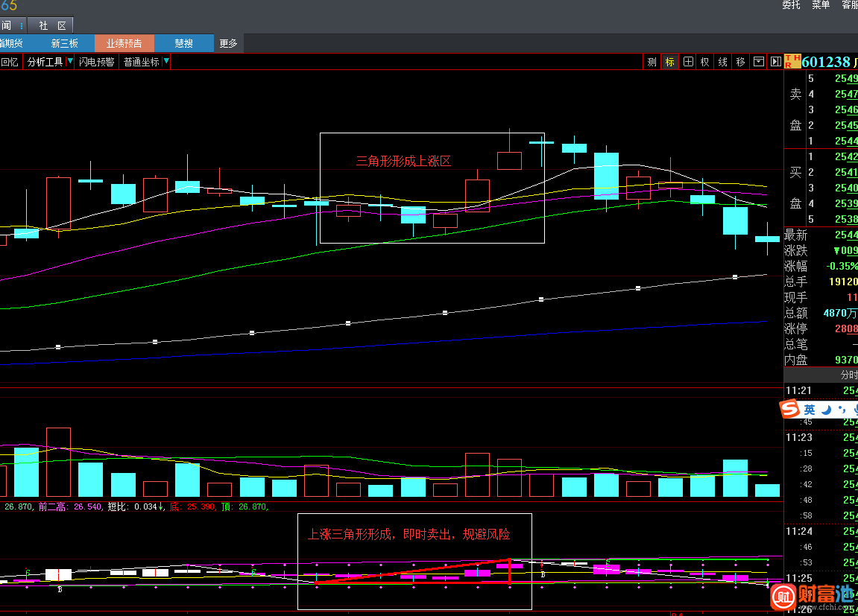The width and height of the screenshot is (858, 616).
Task: Click the 前二高: 26.540 indicator value
Action: tap(71, 507)
